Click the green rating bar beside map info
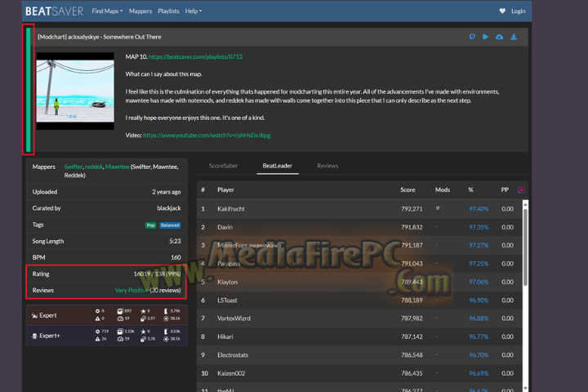 (29, 90)
